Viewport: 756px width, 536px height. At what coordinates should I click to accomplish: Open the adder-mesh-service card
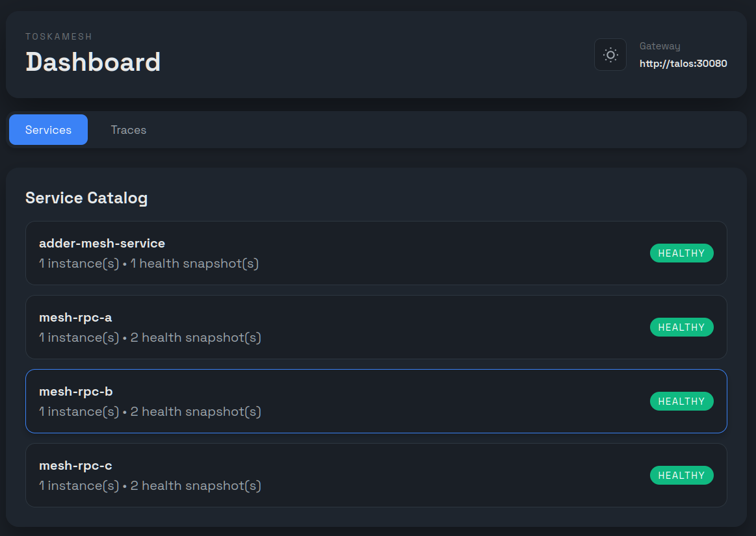[x=376, y=253]
